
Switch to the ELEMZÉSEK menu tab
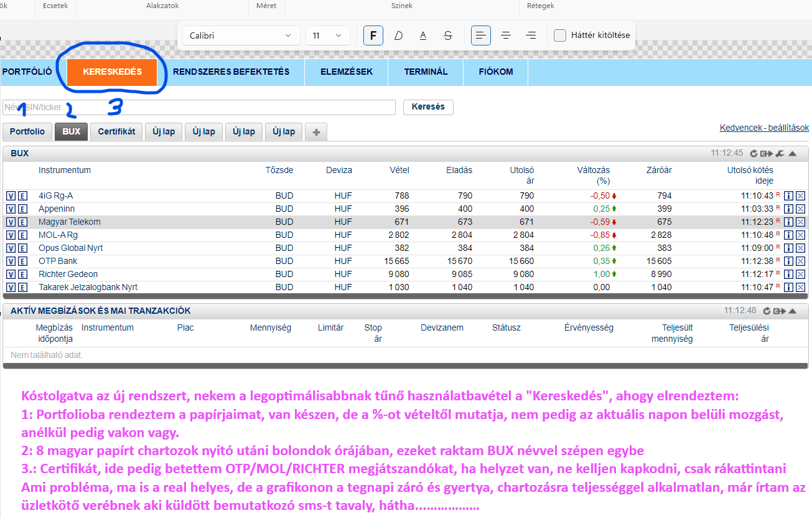point(347,72)
